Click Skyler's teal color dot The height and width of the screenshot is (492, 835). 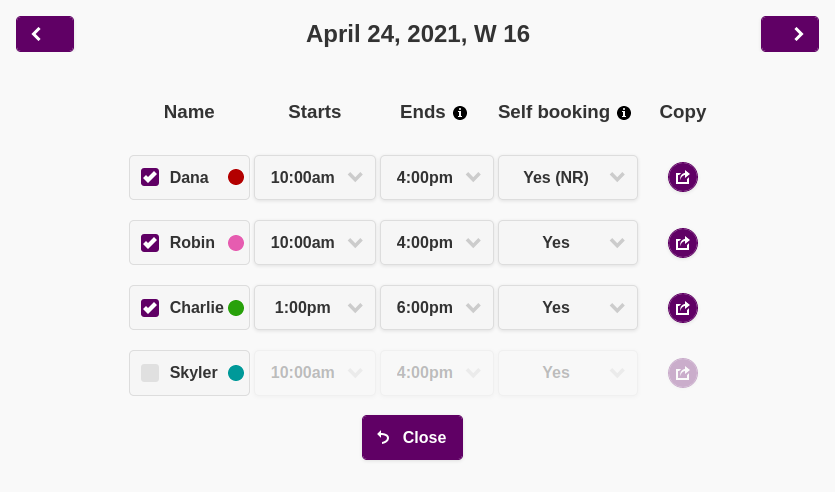pyautogui.click(x=236, y=373)
